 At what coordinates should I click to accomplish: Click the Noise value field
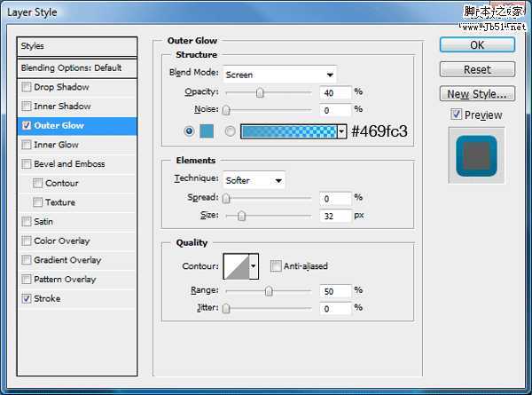335,110
